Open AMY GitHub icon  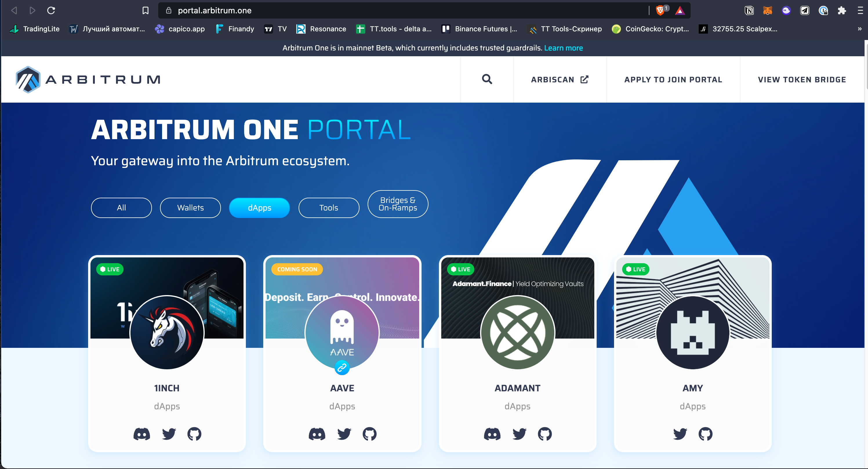pos(706,434)
